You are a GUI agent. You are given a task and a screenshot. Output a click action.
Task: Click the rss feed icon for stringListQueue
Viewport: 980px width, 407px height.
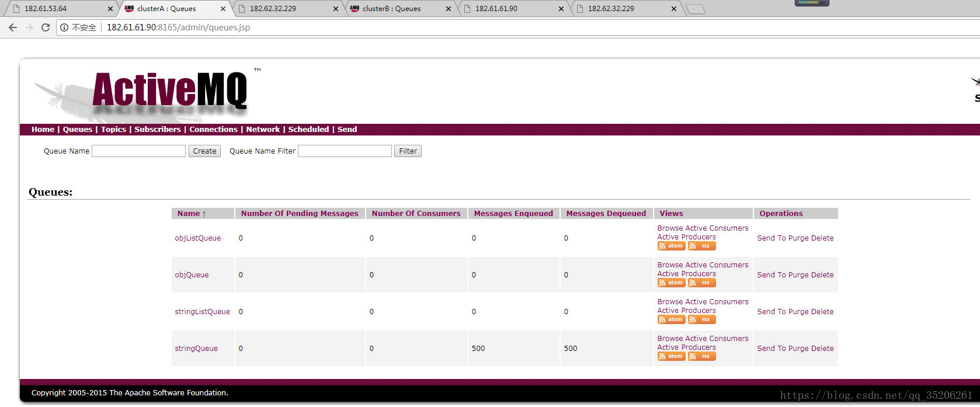click(x=701, y=319)
